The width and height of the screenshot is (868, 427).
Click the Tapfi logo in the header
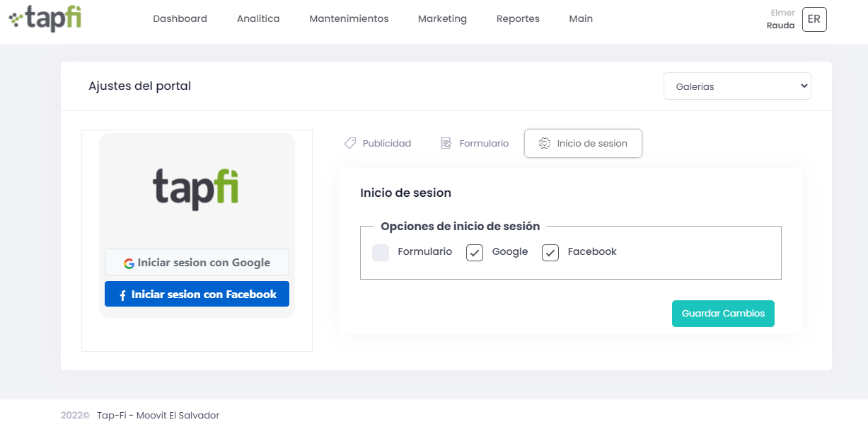44,19
